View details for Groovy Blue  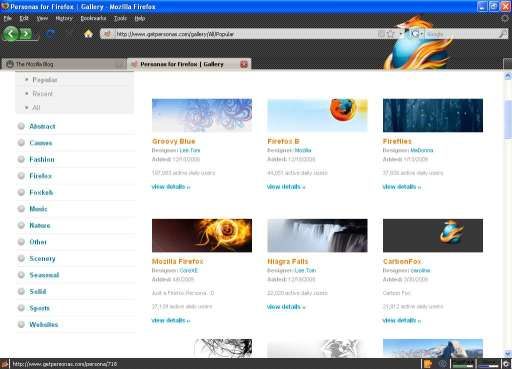coord(171,187)
